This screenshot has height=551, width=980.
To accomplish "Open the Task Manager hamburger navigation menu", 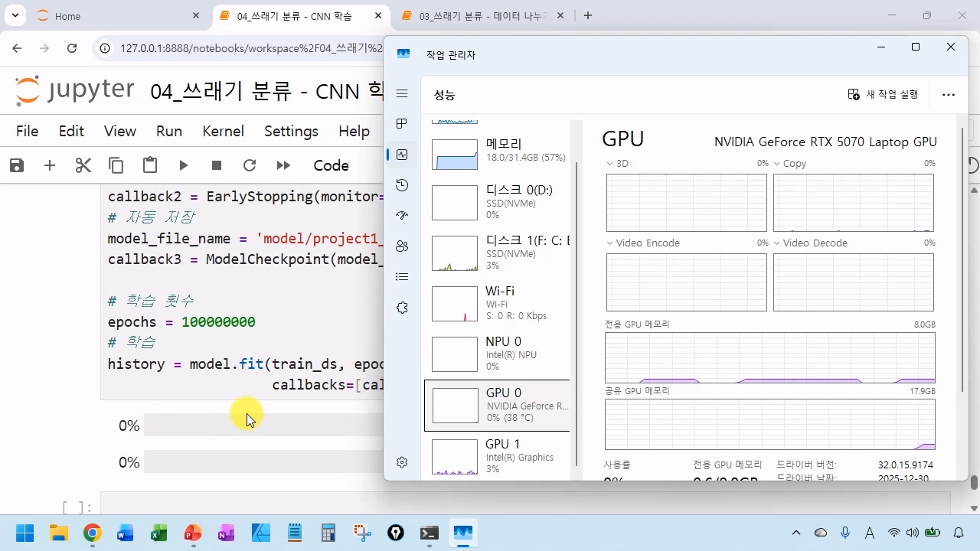I will click(402, 93).
